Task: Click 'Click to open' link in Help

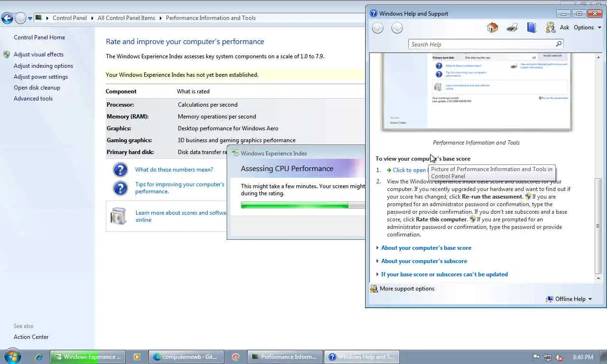Action: click(409, 170)
